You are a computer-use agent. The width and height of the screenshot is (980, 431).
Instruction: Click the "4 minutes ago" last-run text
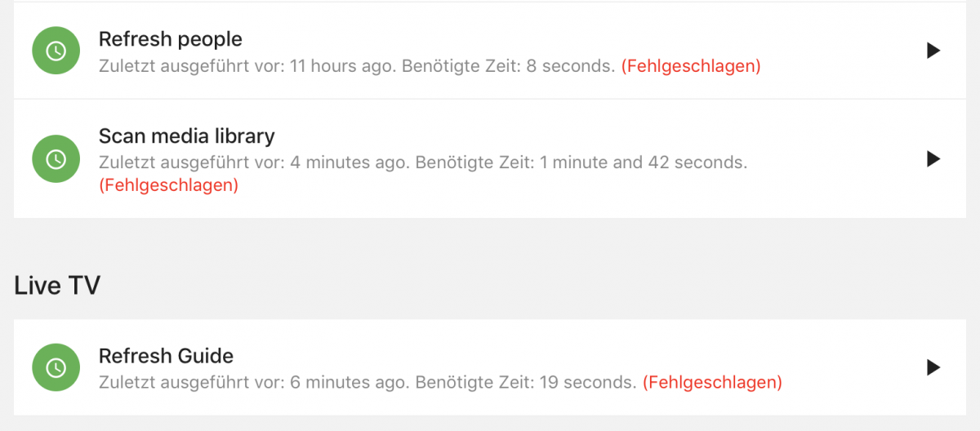[x=349, y=162]
